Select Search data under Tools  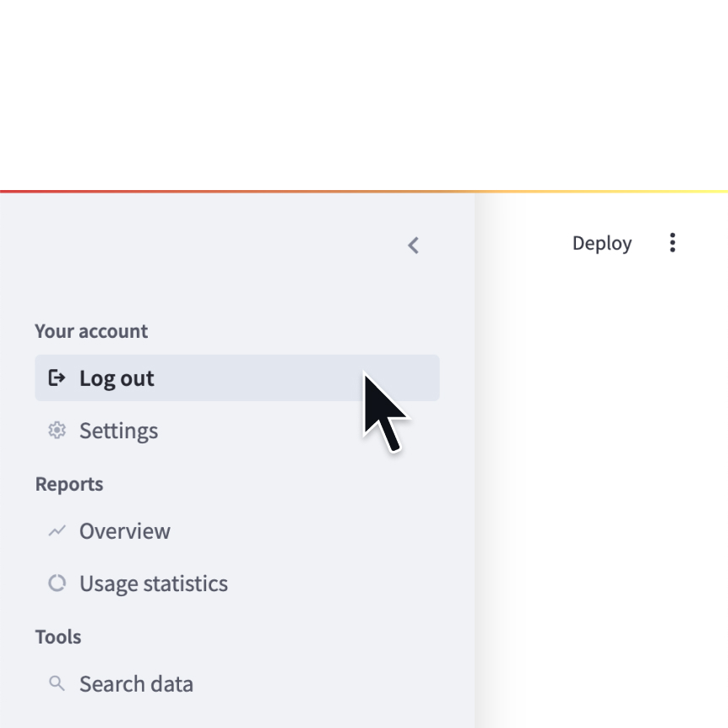coord(136,682)
